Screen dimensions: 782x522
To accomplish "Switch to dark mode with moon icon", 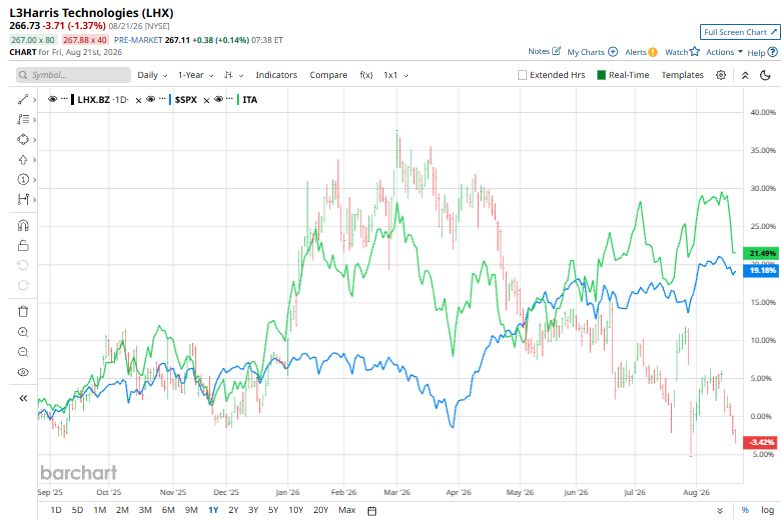I will 765,75.
